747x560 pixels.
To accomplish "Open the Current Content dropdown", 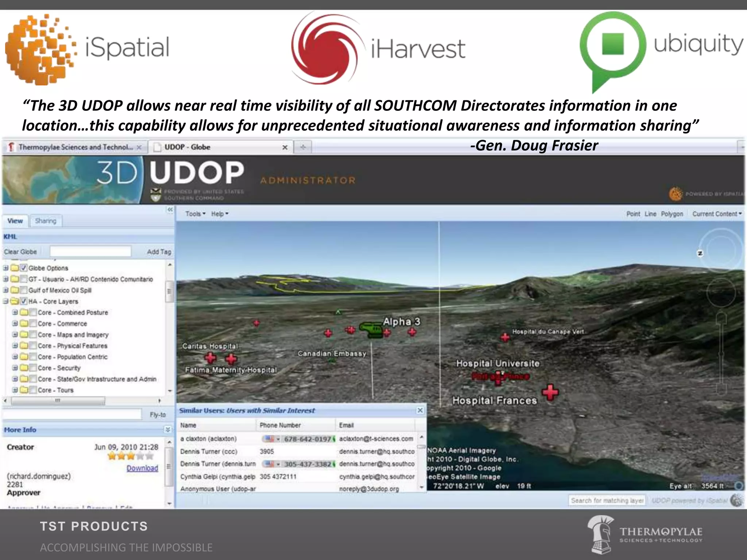I will tap(717, 214).
